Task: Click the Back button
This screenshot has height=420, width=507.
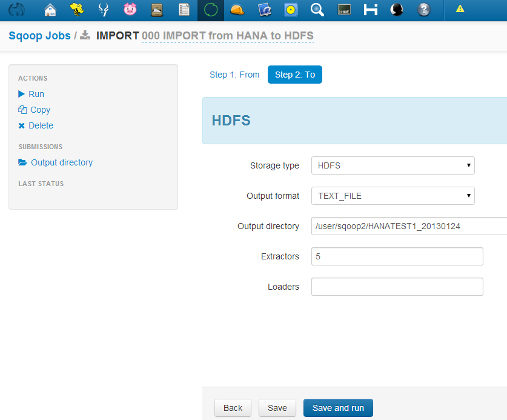Action: [x=233, y=408]
